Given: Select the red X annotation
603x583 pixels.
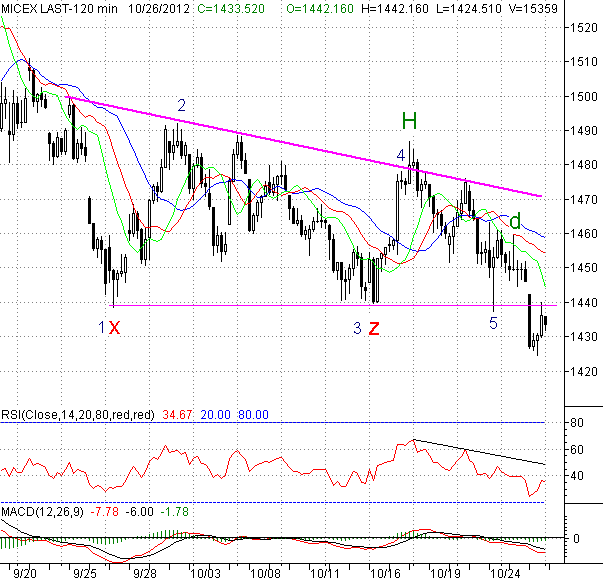Looking at the screenshot, I should [x=115, y=328].
